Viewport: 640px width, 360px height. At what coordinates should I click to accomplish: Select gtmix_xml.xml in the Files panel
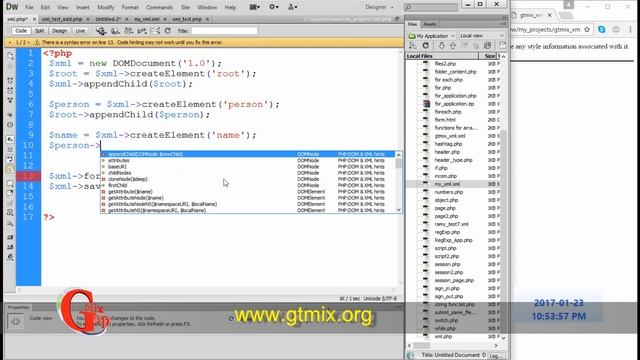[449, 136]
